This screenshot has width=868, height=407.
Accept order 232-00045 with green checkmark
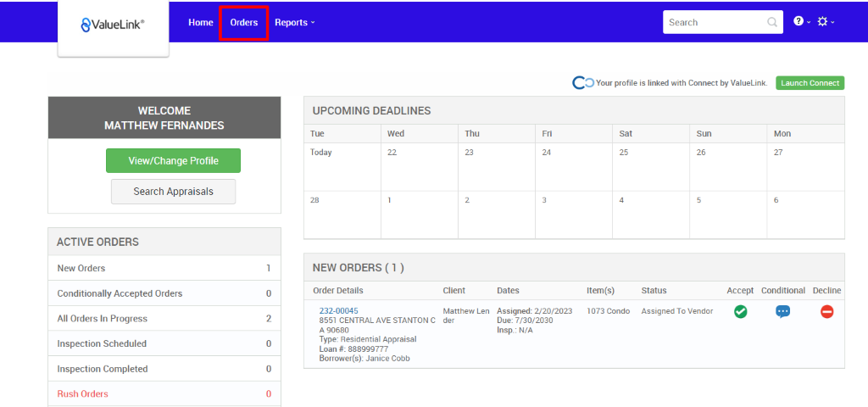coord(740,312)
